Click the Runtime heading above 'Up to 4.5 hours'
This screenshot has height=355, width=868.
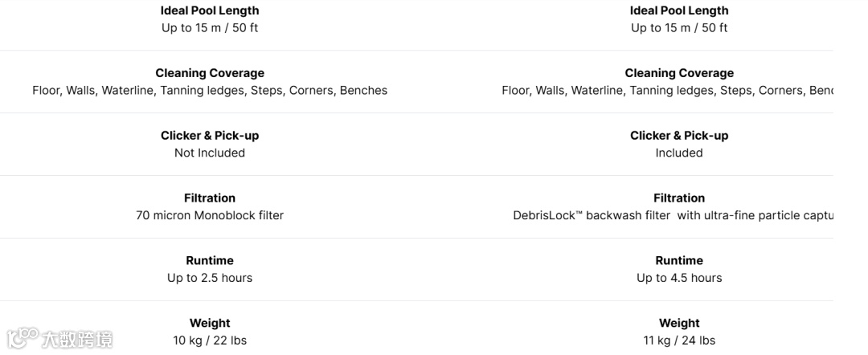pyautogui.click(x=679, y=260)
